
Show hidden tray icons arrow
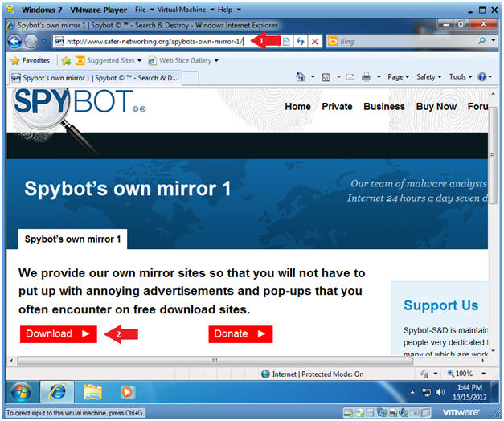point(412,392)
